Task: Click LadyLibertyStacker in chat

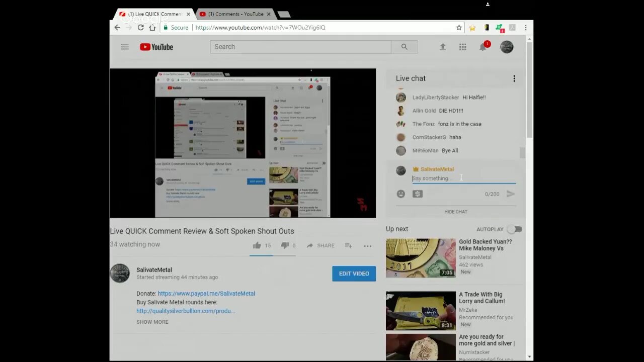Action: [x=436, y=98]
